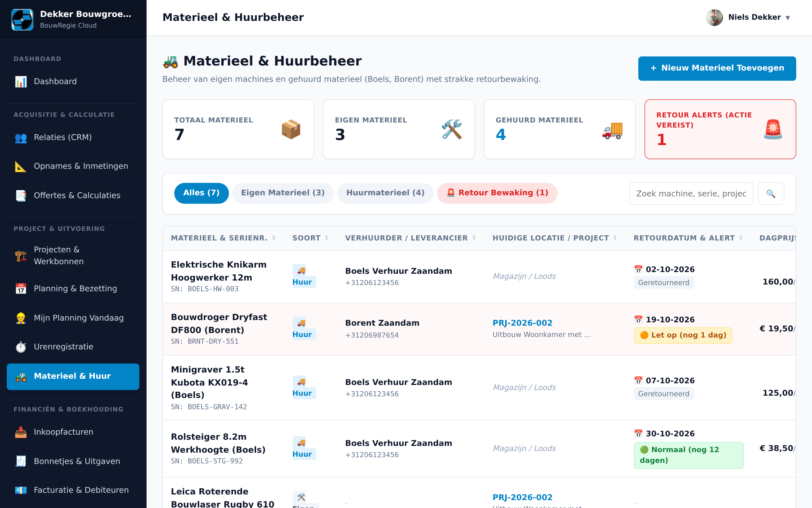
Task: Click the Eigen Materieel summary card
Action: coord(399,129)
